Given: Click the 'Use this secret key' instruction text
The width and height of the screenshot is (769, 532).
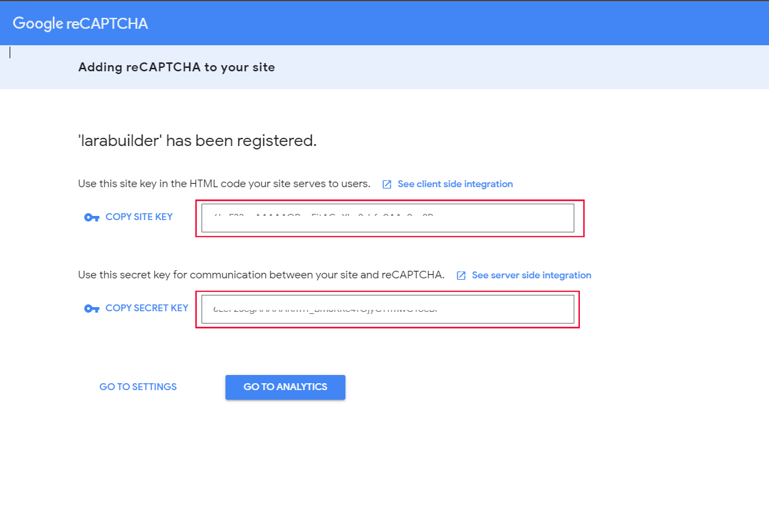Looking at the screenshot, I should (261, 275).
